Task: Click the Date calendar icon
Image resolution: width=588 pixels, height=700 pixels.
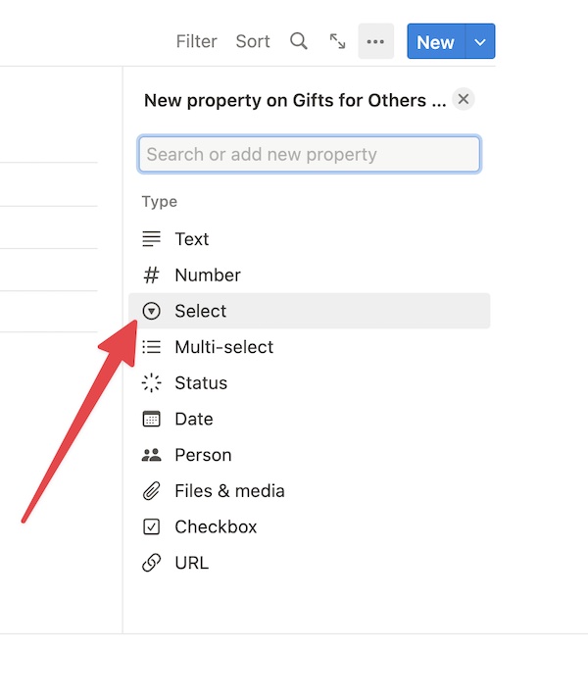Action: coord(151,419)
